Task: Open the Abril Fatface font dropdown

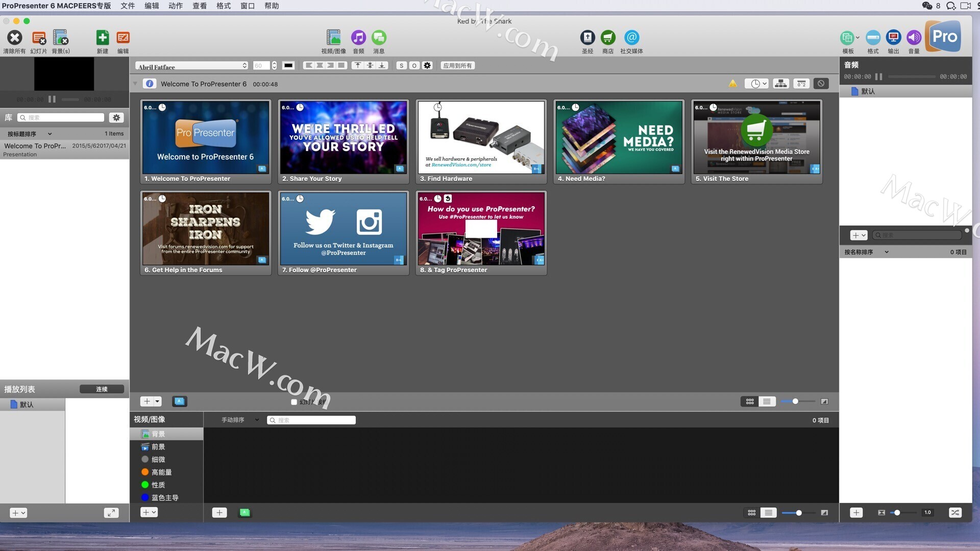Action: 192,66
